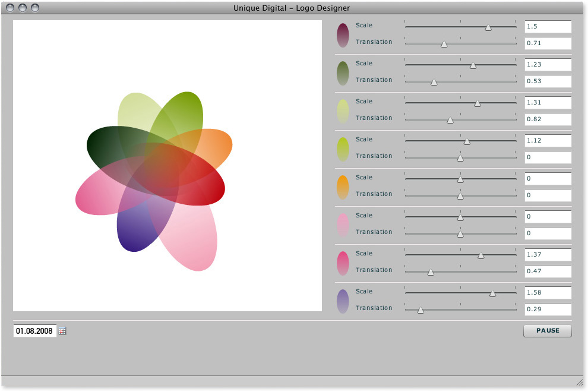Select the dark maroon petal swatch
This screenshot has width=588, height=392.
tap(343, 35)
